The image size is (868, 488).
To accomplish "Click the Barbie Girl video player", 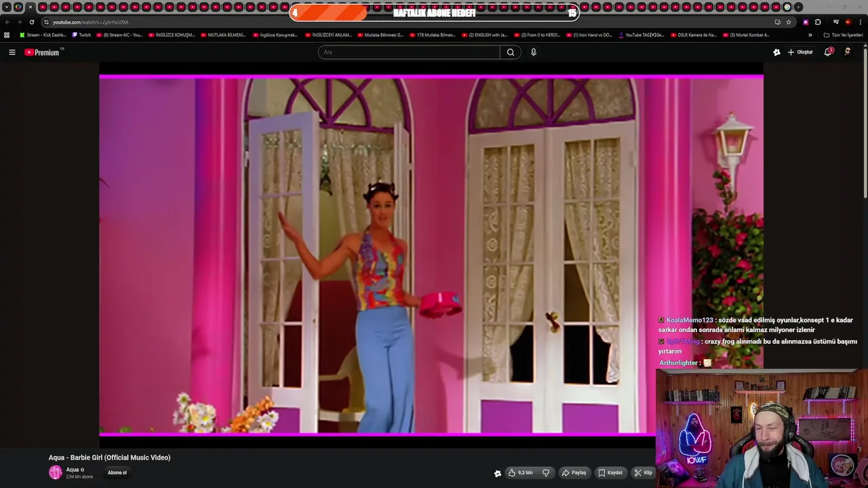I will tap(431, 255).
